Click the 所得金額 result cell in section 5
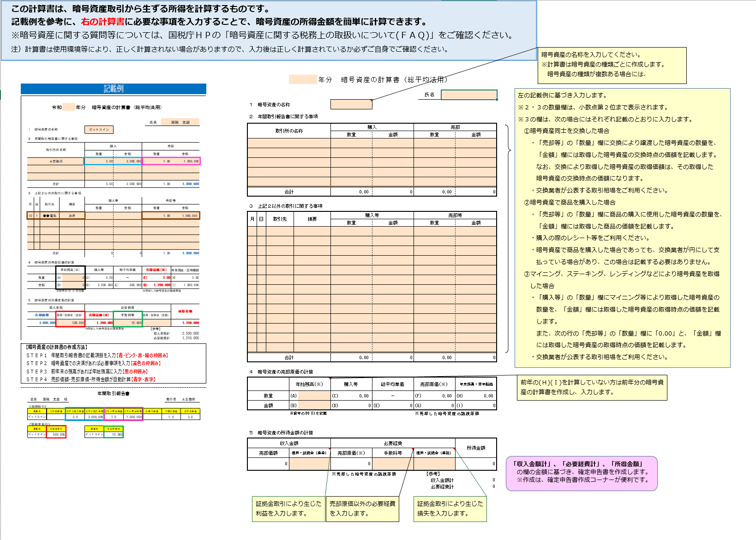The height and width of the screenshot is (540, 756). (x=476, y=463)
